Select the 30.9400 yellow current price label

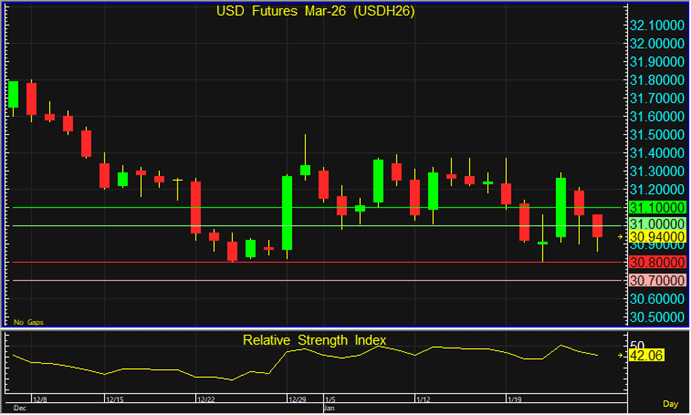pos(655,236)
